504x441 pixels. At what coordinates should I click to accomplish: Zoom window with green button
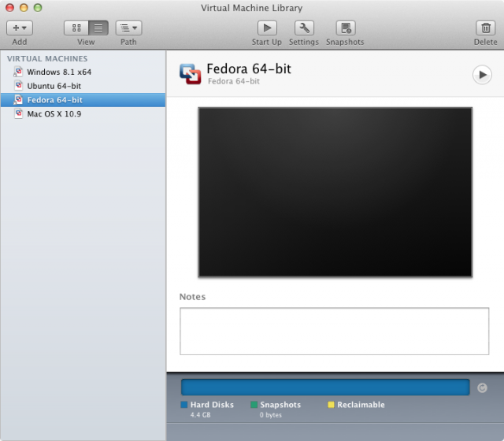pos(38,7)
